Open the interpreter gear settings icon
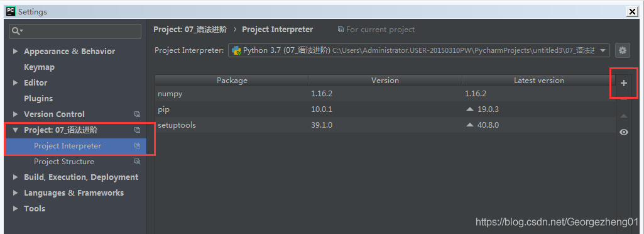Viewport: 644px width, 234px height. [623, 50]
